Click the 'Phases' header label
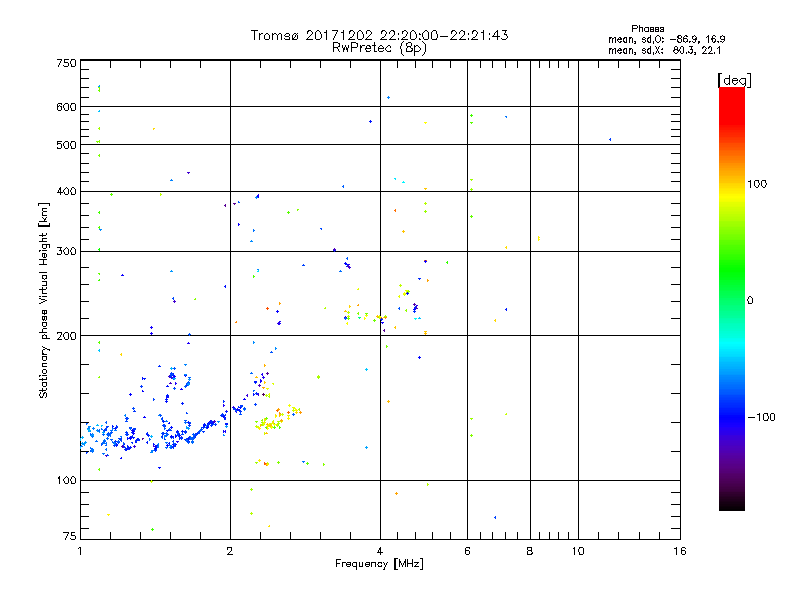The image size is (800, 600). pyautogui.click(x=647, y=29)
